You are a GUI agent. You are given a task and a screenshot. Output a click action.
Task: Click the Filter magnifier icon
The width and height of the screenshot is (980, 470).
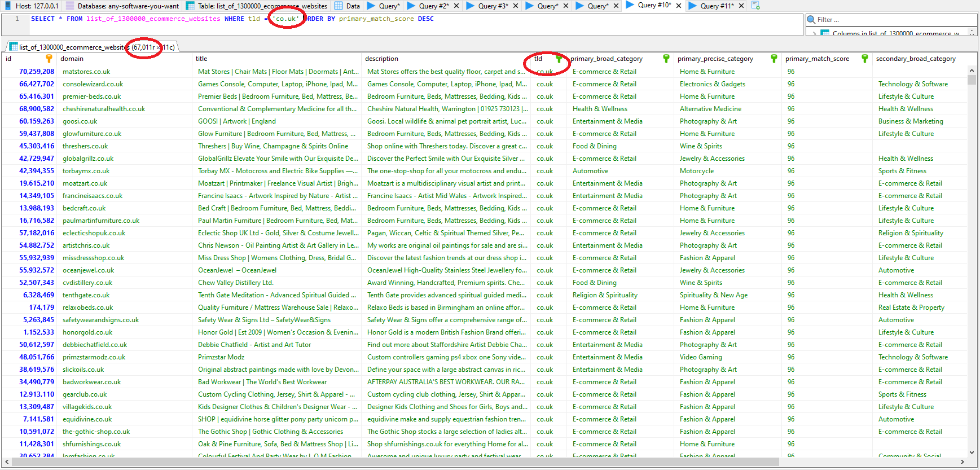click(811, 20)
